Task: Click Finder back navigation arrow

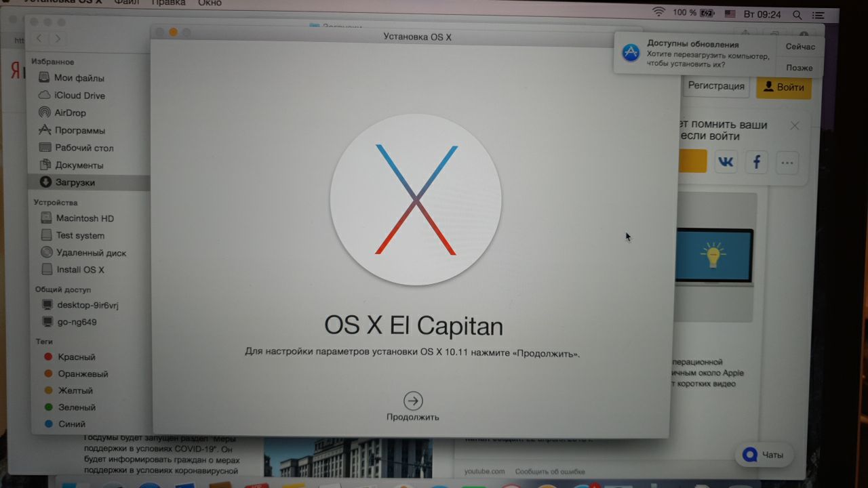Action: tap(39, 39)
